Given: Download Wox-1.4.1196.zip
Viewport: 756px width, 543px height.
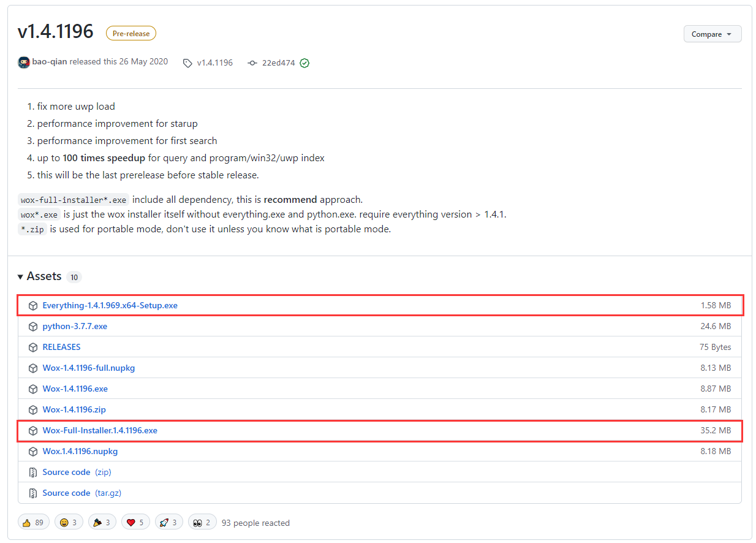Looking at the screenshot, I should click(x=74, y=409).
